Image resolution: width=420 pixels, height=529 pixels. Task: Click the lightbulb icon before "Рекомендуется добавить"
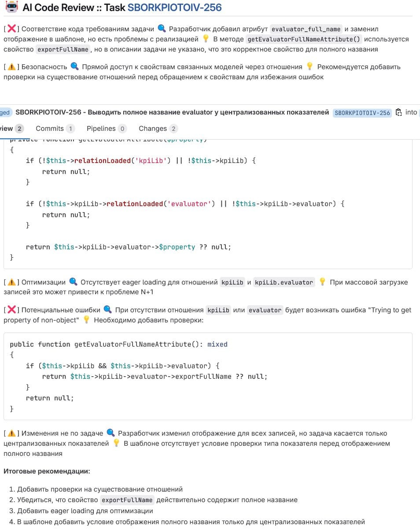(309, 67)
